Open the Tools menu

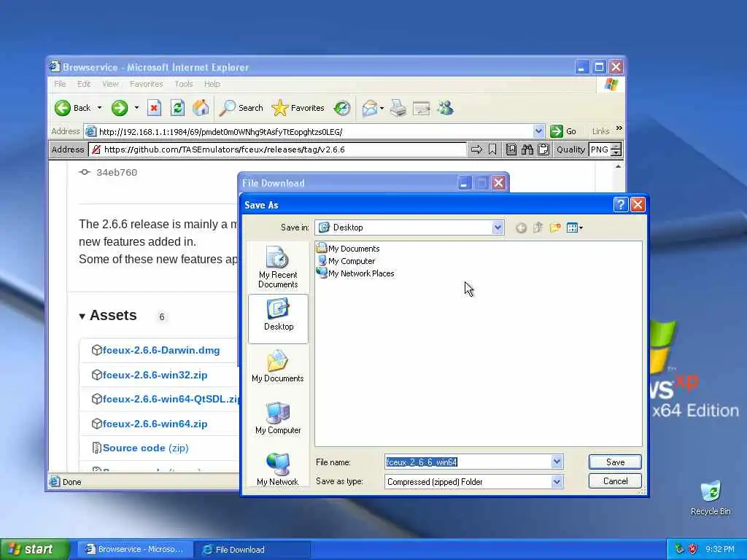(183, 85)
